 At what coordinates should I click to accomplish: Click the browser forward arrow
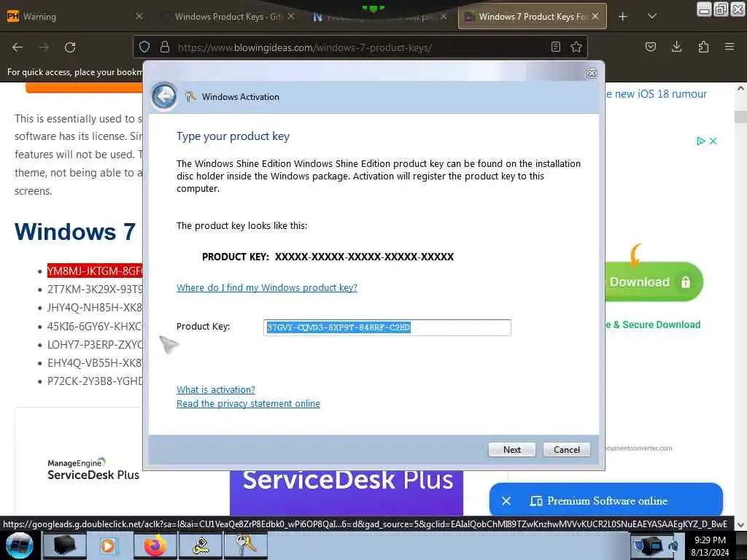tap(44, 47)
